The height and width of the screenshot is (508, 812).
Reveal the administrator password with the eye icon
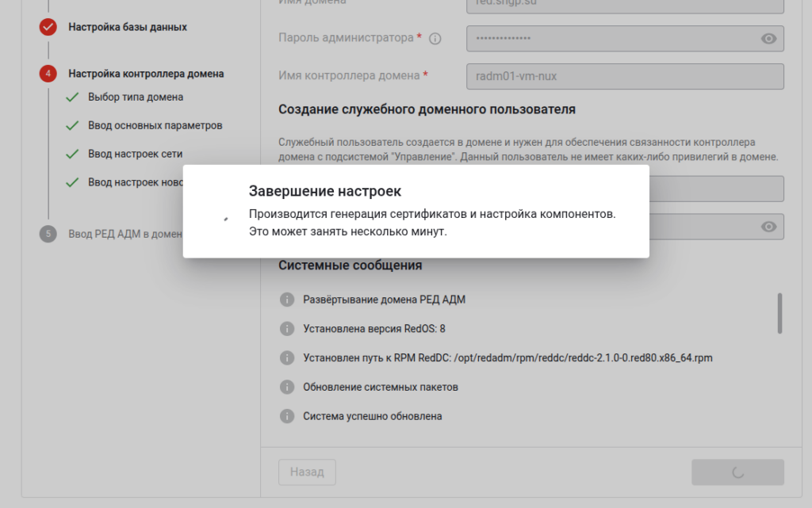click(768, 37)
